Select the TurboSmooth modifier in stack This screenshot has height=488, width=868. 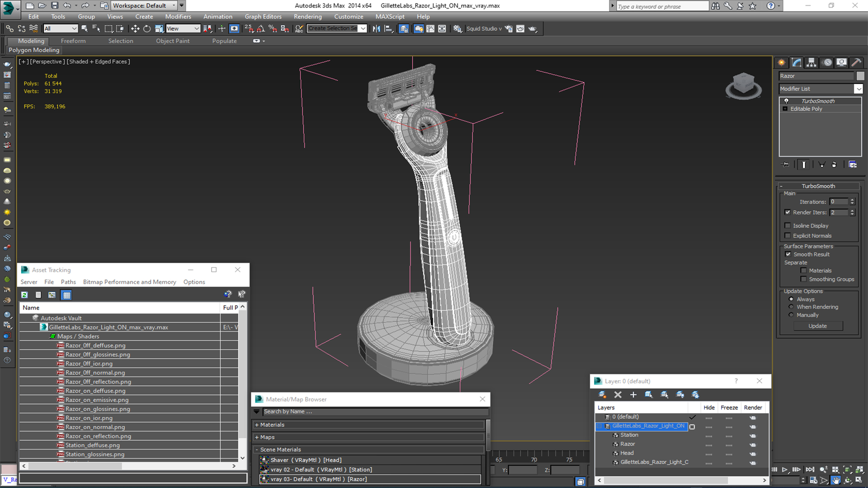tap(817, 100)
